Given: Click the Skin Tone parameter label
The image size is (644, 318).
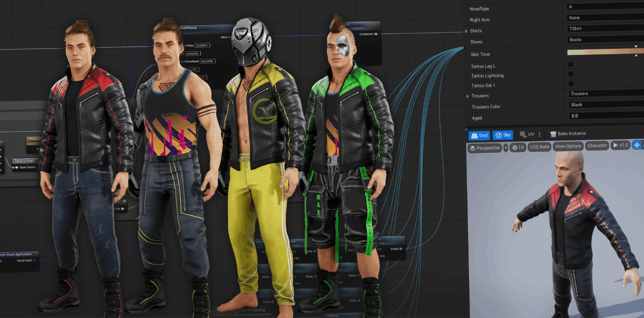Looking at the screenshot, I should pyautogui.click(x=480, y=54).
